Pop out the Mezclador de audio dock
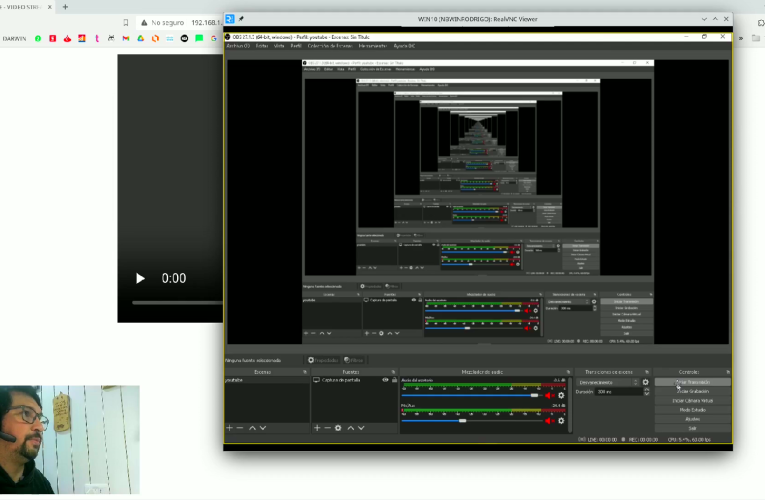 point(568,372)
